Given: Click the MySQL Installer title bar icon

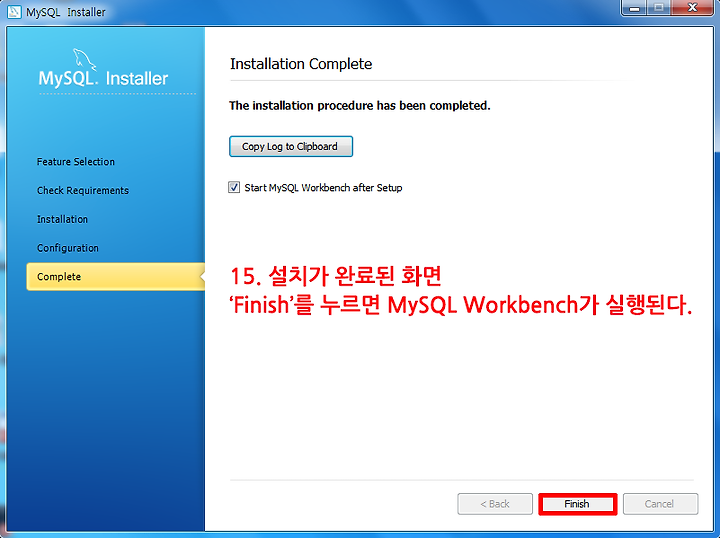Looking at the screenshot, I should pyautogui.click(x=14, y=11).
